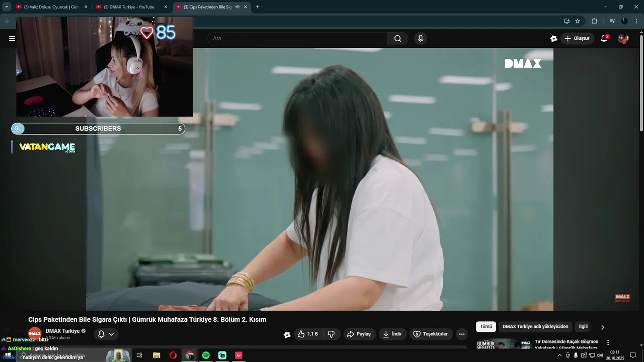
Task: Show next filter chips with right arrow
Action: 603,327
